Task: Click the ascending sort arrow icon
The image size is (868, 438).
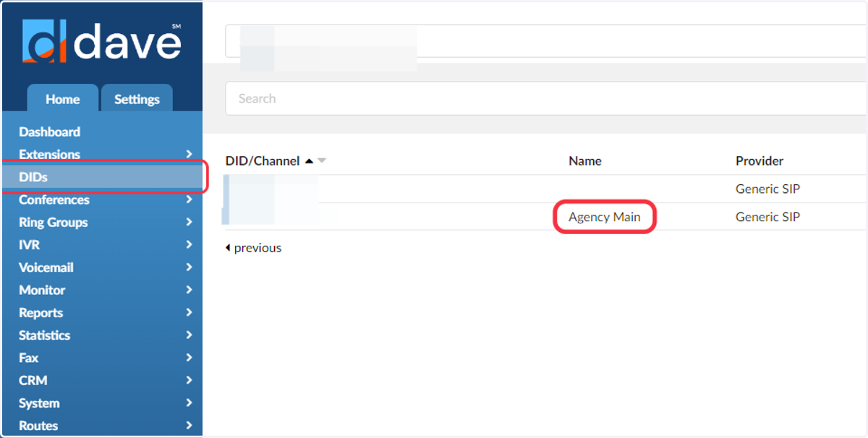Action: [x=310, y=161]
